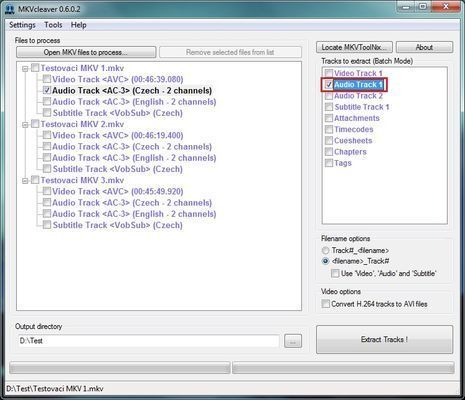465x400 pixels.
Task: Click the Extract Tracks! button
Action: tap(384, 340)
